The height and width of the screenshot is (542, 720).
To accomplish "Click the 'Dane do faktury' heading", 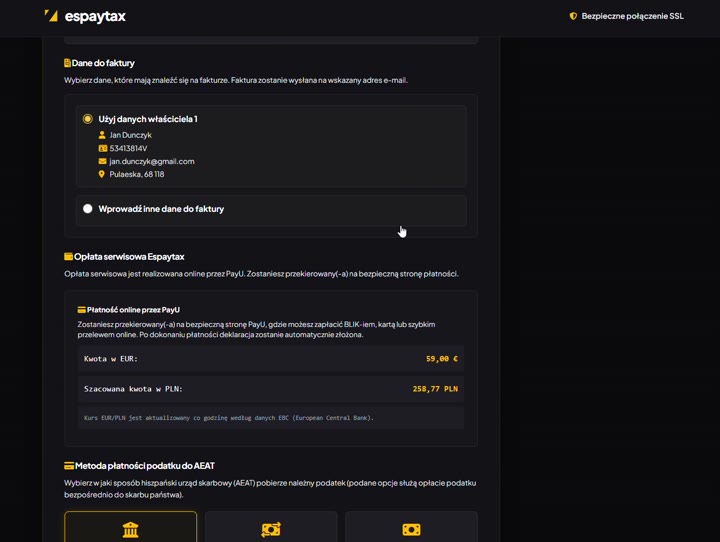I will (103, 63).
